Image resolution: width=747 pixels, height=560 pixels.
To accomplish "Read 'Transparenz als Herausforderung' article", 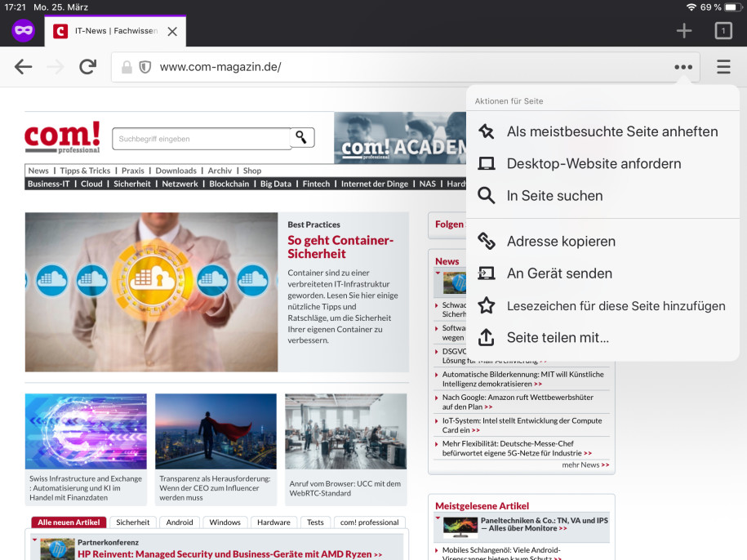I will [215, 488].
